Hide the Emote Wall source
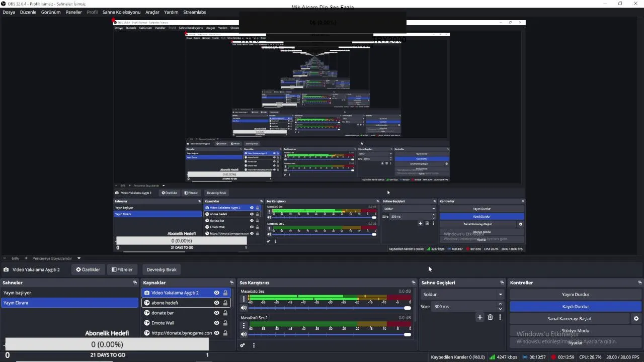 point(217,323)
